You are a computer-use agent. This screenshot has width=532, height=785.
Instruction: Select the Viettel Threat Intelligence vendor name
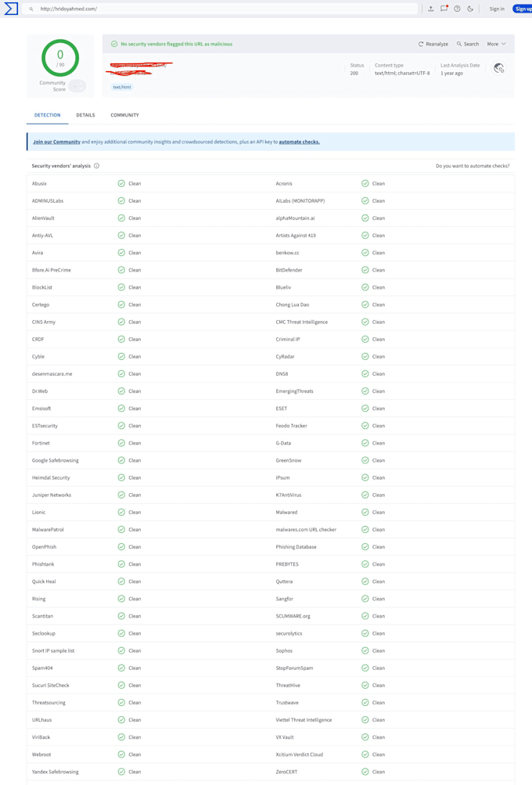pos(304,720)
